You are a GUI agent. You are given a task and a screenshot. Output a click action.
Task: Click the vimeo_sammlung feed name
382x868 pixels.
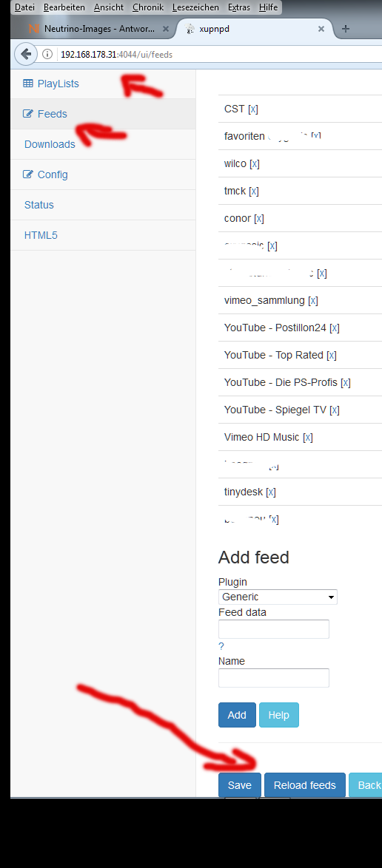tap(264, 300)
